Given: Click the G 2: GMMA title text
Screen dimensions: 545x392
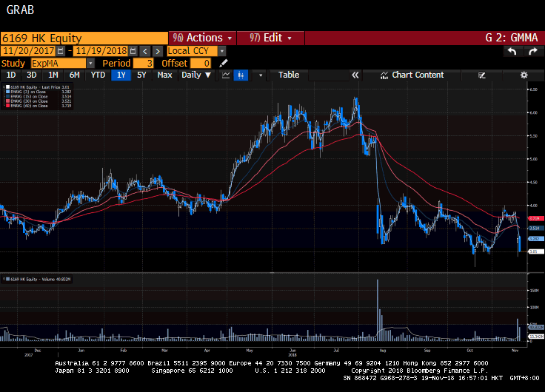Looking at the screenshot, I should [511, 38].
